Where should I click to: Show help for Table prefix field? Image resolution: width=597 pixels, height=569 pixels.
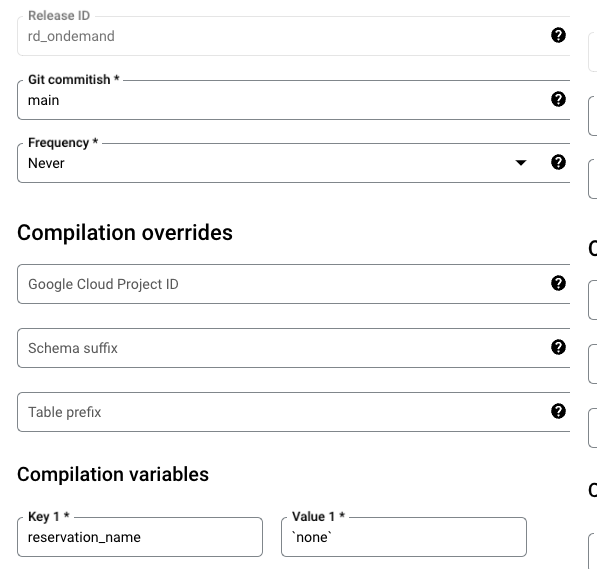click(x=558, y=411)
